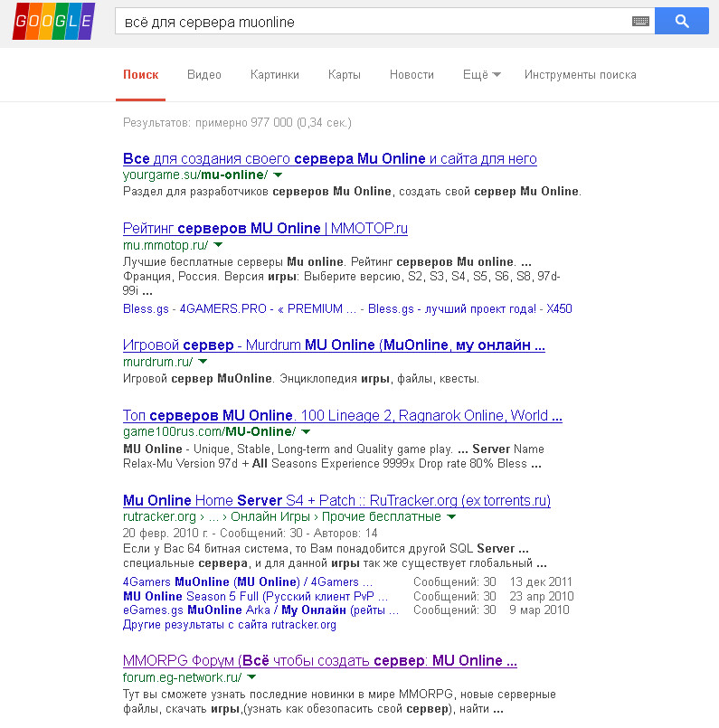Click the green URL yourgame.su/mu-online/
Image resolution: width=719 pixels, height=728 pixels.
point(195,175)
